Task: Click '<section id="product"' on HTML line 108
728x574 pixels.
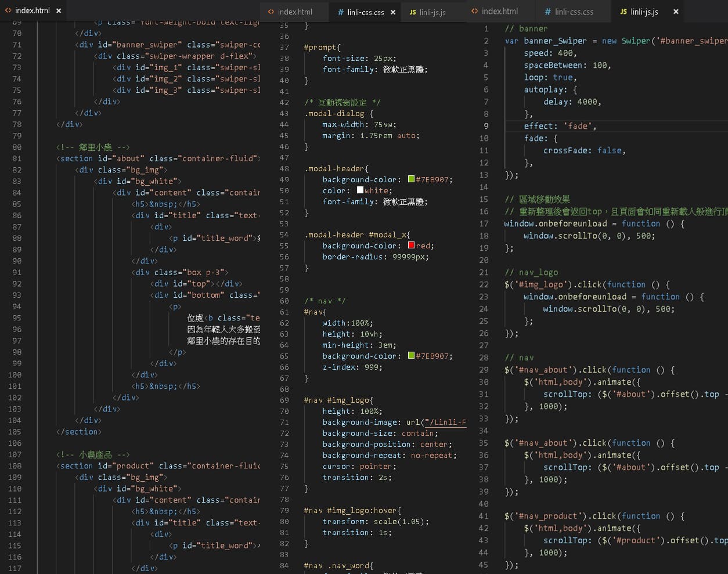Action: pos(105,466)
